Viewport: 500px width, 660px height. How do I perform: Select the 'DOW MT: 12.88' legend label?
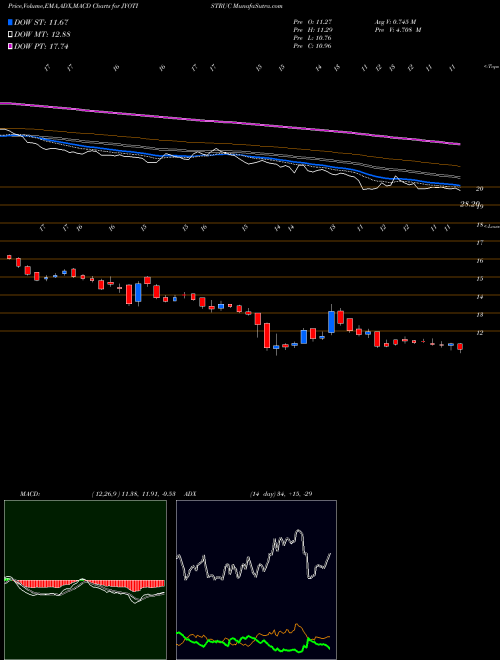[42, 35]
